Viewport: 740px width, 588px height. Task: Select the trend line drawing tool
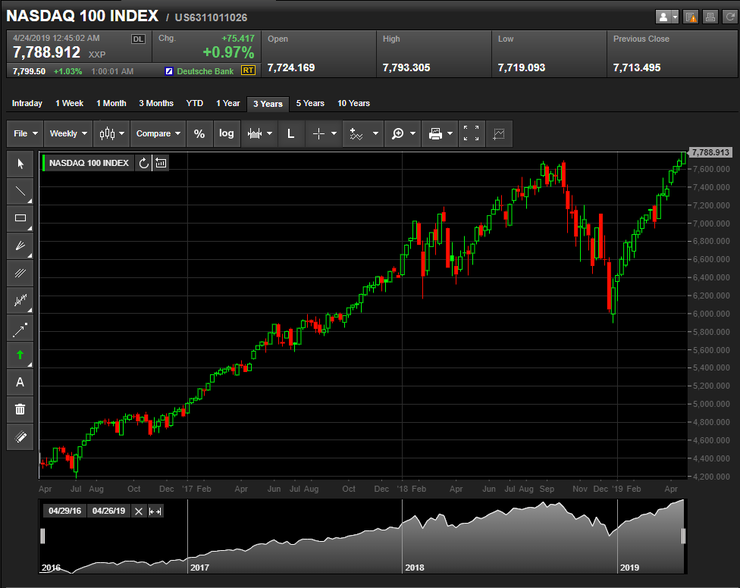pos(20,191)
